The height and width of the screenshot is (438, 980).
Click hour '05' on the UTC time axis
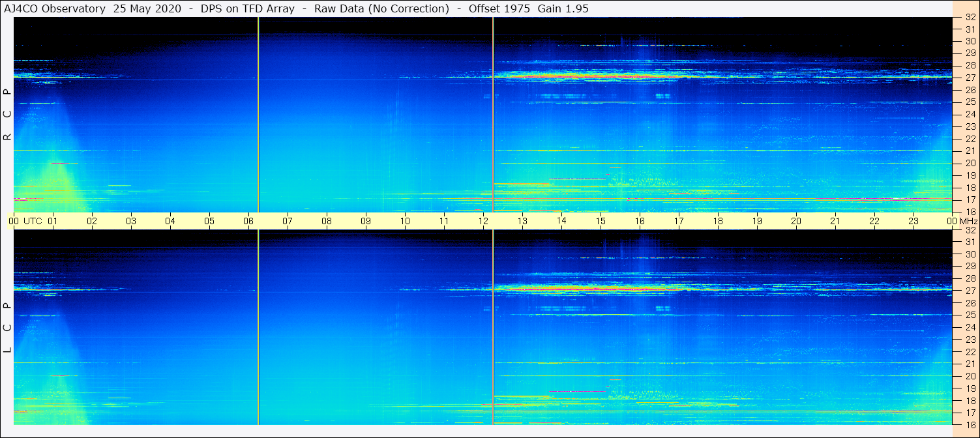(209, 221)
